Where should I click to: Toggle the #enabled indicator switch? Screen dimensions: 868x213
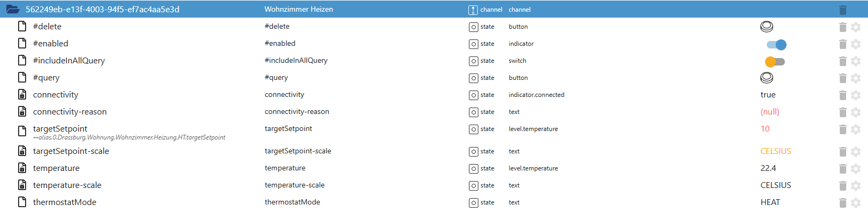pyautogui.click(x=776, y=44)
